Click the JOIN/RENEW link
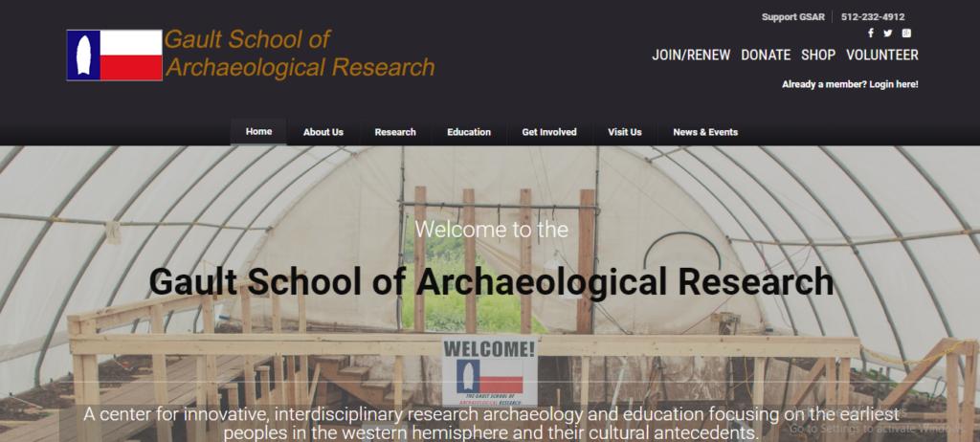Screen dimensions: 980x442 [x=691, y=55]
